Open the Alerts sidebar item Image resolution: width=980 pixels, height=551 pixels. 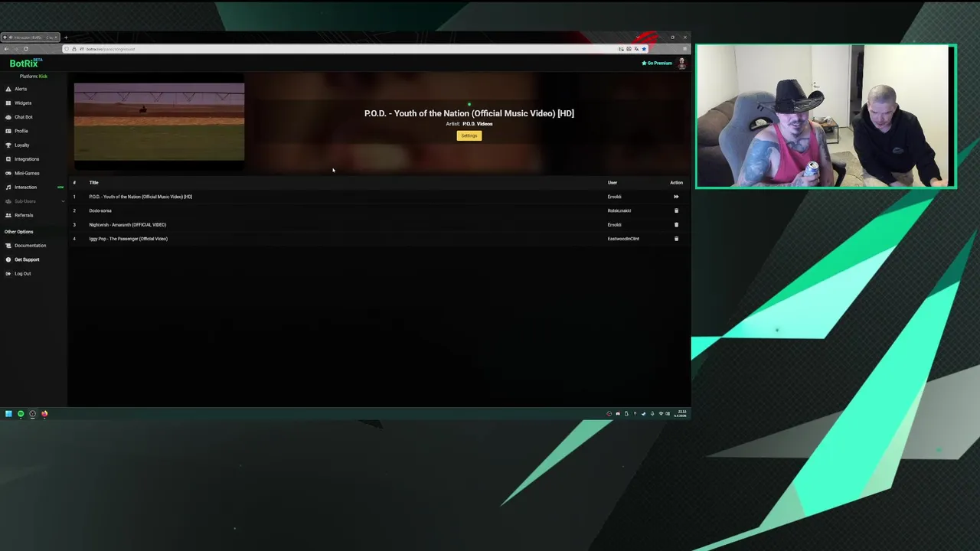point(21,89)
